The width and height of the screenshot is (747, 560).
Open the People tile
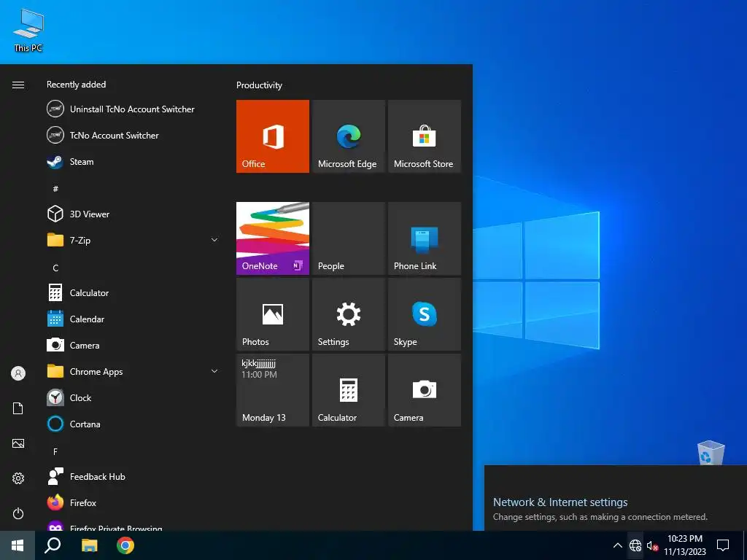click(x=348, y=238)
